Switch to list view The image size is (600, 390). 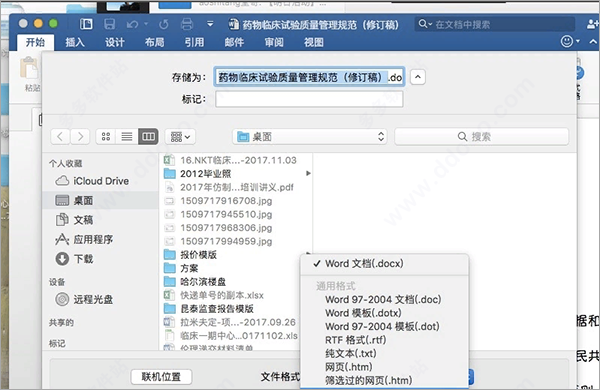click(127, 137)
